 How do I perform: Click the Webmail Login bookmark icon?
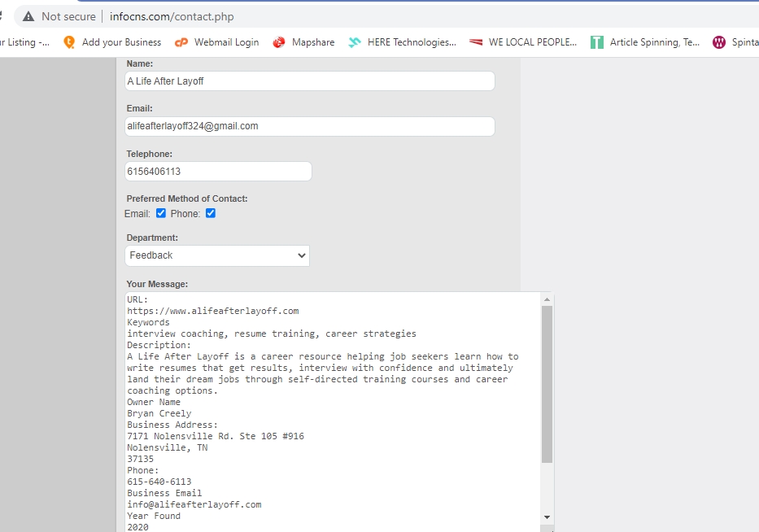[x=181, y=42]
